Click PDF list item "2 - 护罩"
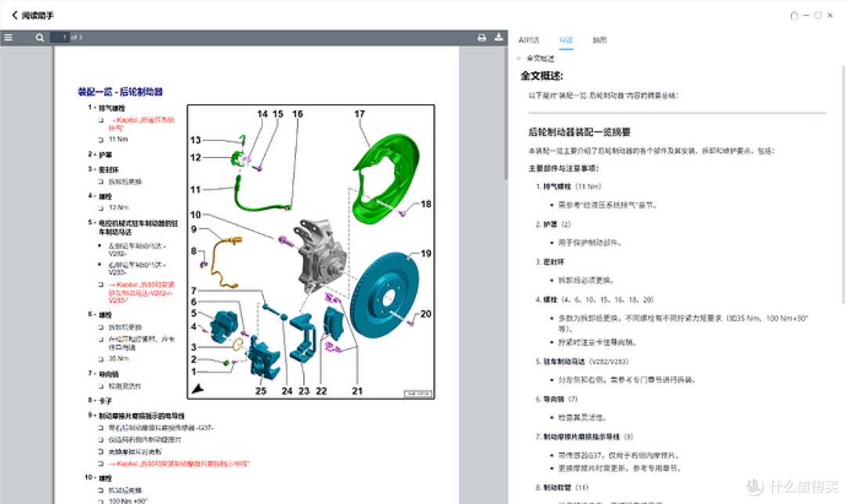This screenshot has width=846, height=504. coord(100,155)
